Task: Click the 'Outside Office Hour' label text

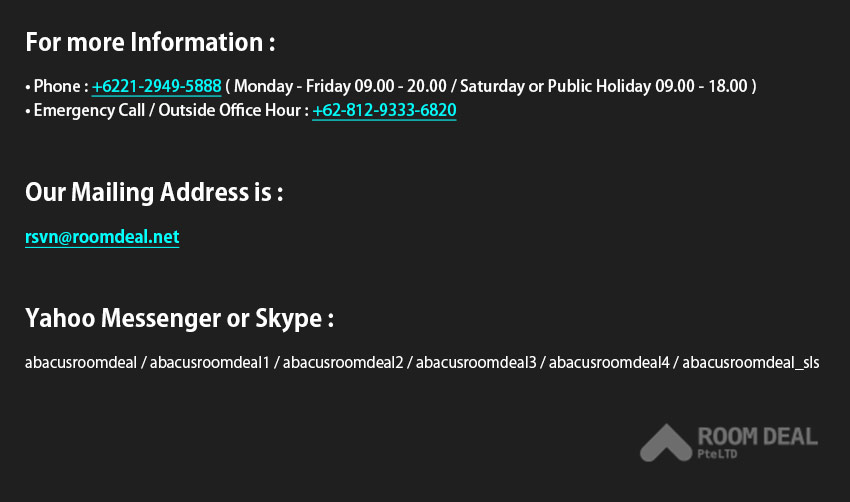Action: tap(229, 111)
